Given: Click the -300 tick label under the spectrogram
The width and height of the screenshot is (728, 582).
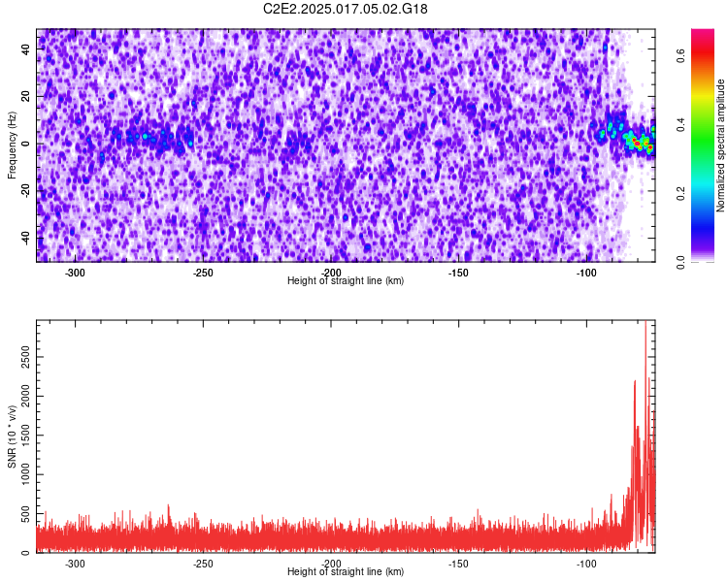Looking at the screenshot, I should tap(75, 273).
